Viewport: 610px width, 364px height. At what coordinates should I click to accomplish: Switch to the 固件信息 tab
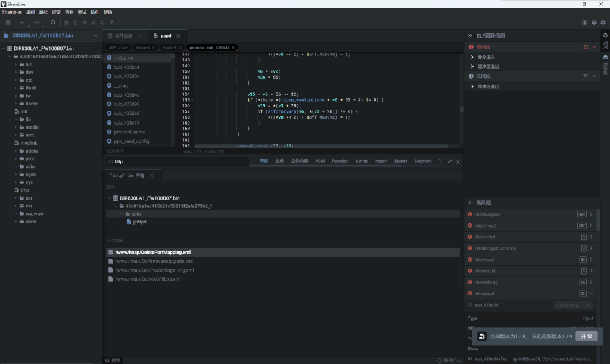pos(123,36)
